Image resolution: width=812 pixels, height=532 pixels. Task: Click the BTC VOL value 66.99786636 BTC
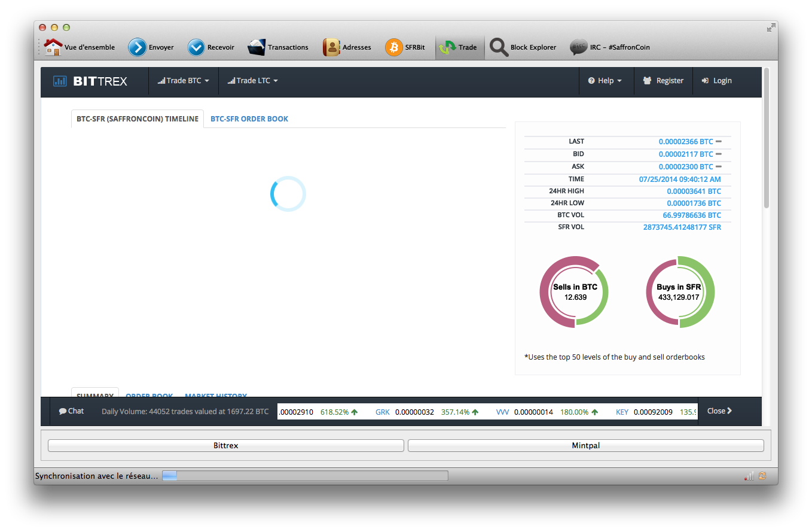[692, 215]
